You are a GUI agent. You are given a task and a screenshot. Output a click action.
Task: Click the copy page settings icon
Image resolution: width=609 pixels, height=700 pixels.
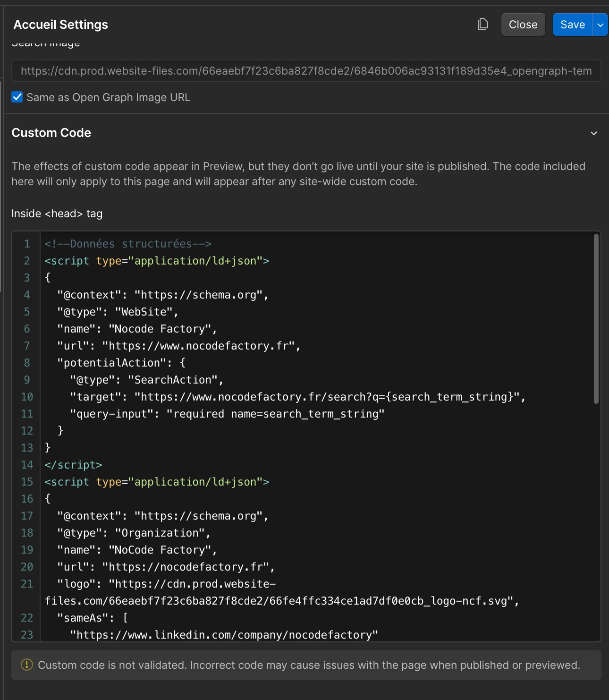coord(482,25)
